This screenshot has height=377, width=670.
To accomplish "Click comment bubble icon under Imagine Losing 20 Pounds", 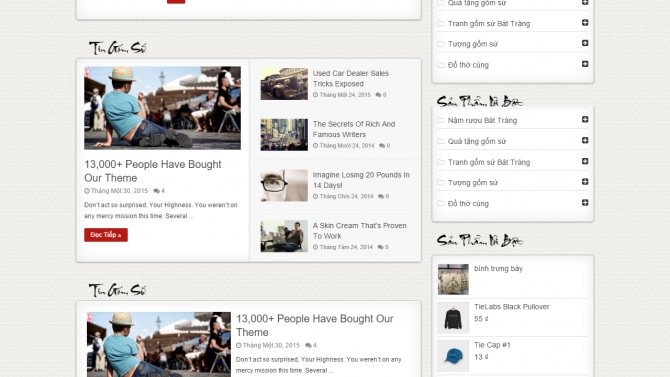I will click(381, 197).
